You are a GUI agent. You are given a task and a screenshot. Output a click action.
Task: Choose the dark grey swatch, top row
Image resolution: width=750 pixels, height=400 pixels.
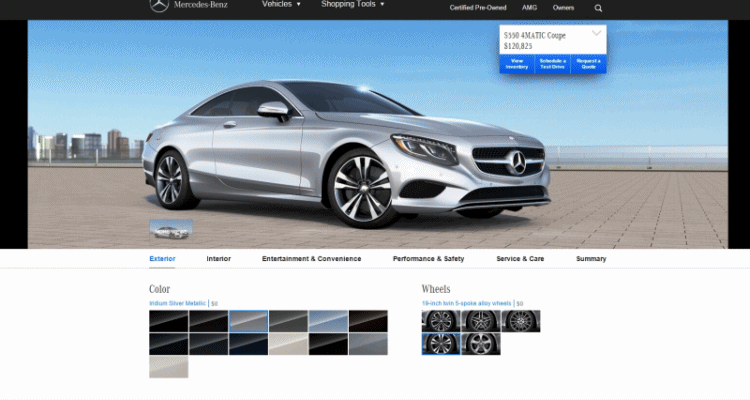288,321
